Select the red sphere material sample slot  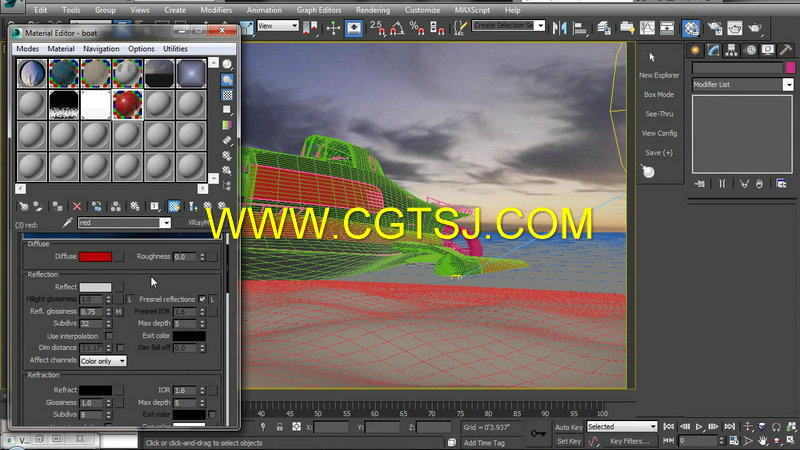[x=127, y=105]
